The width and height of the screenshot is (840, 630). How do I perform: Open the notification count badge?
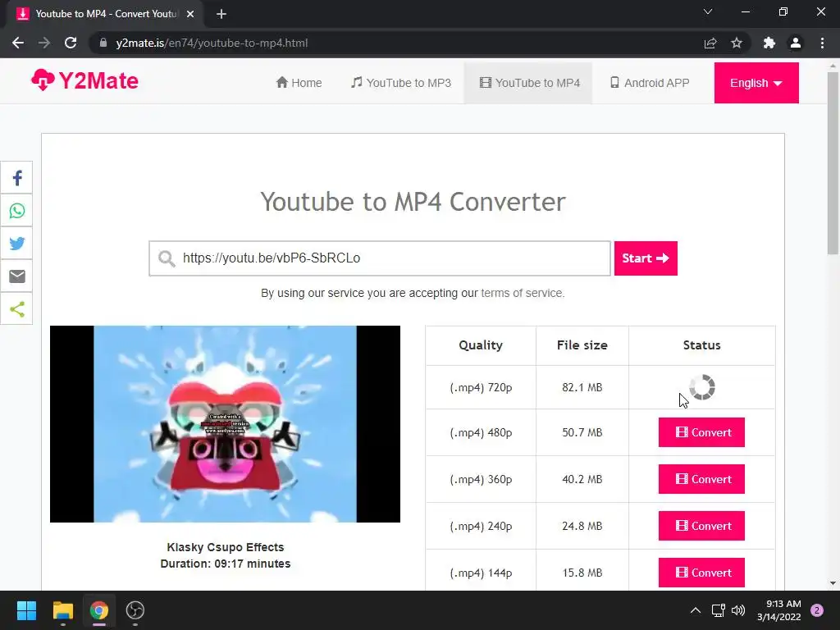817,610
